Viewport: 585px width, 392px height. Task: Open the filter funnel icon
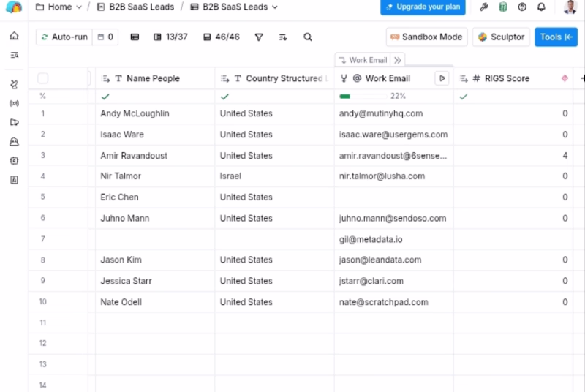click(x=259, y=37)
